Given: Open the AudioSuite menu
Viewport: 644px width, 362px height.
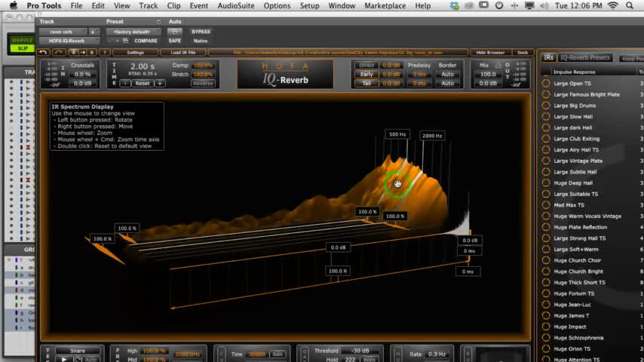Looking at the screenshot, I should [236, 6].
